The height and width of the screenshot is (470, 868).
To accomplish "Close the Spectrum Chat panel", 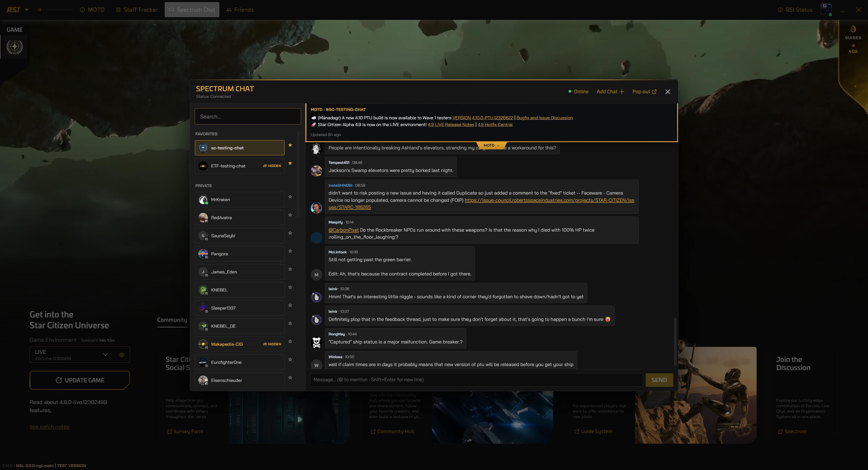I will coord(668,92).
